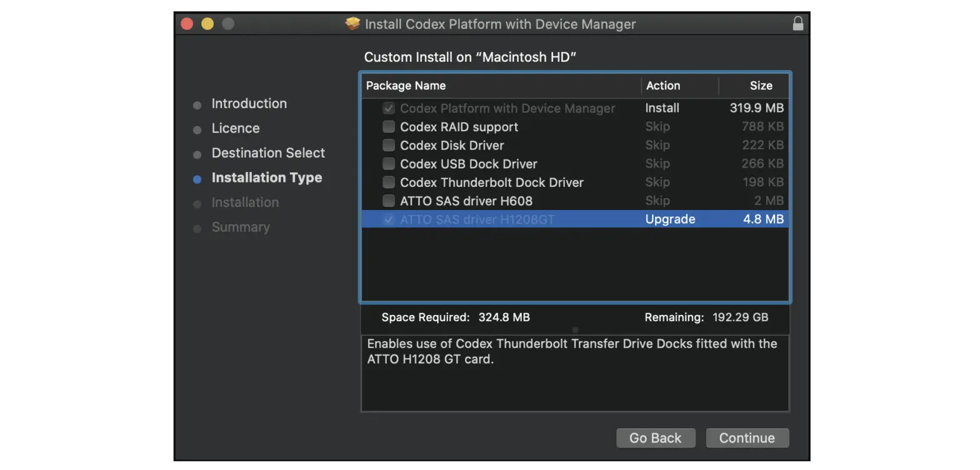Click the Custom Install on Macintosh HD heading
The image size is (980, 470).
[x=470, y=57]
